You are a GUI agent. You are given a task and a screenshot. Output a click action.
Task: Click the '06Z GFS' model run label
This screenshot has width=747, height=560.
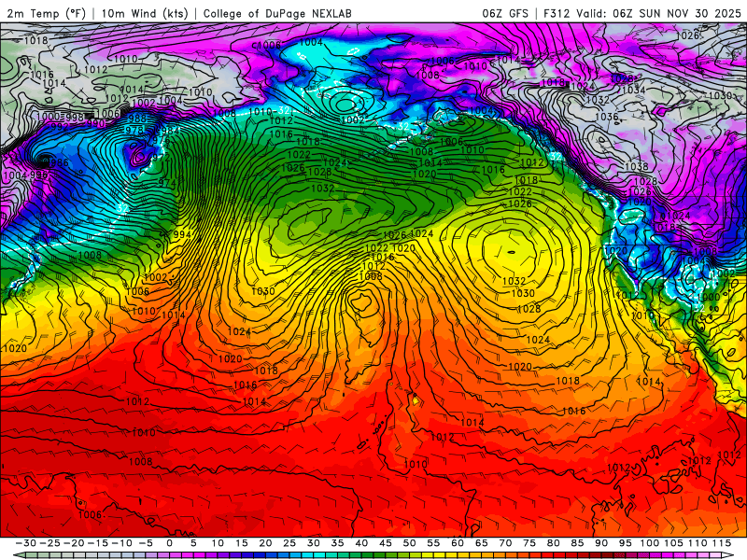(x=505, y=13)
